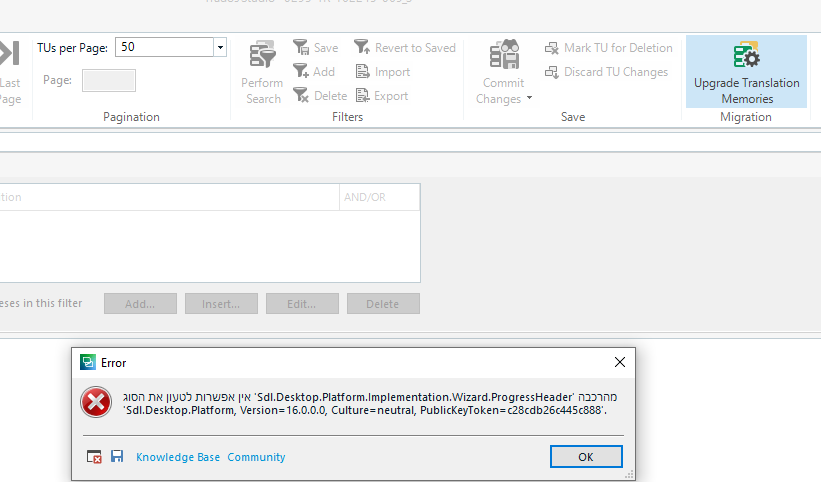
Task: Click the greyed Edit... filter button
Action: 302,304
